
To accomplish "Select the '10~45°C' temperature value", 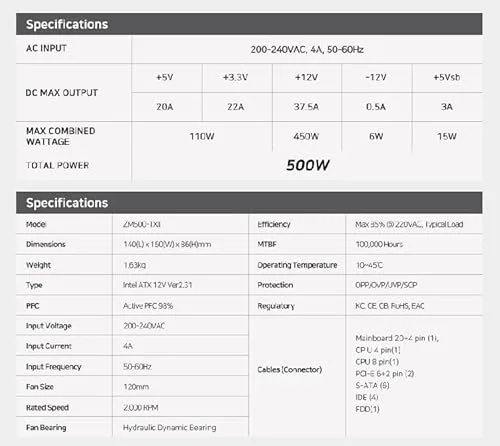I will [369, 265].
